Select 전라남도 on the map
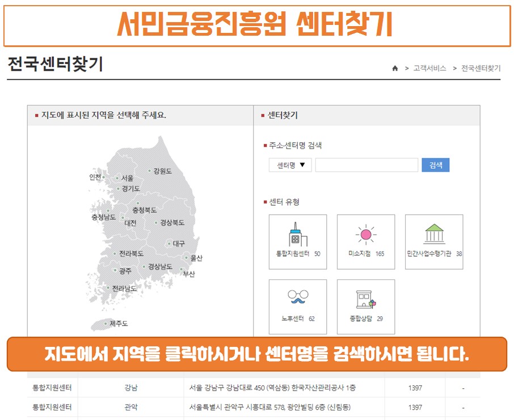The height and width of the screenshot is (420, 514). pyautogui.click(x=124, y=289)
